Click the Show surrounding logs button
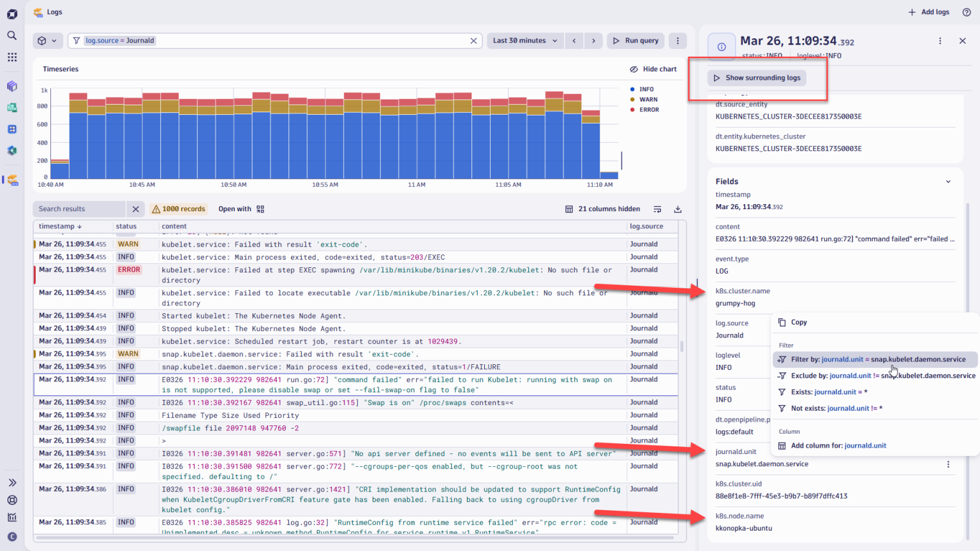 coord(756,78)
